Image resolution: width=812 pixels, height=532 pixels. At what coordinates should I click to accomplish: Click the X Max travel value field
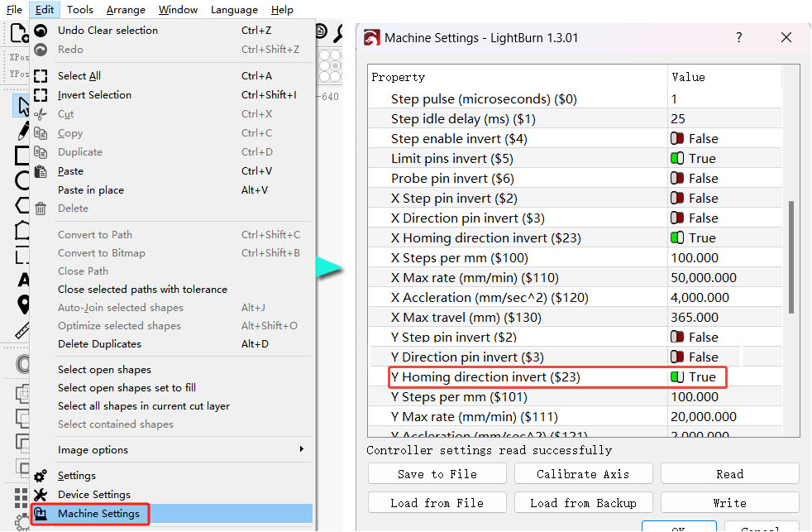(x=725, y=318)
